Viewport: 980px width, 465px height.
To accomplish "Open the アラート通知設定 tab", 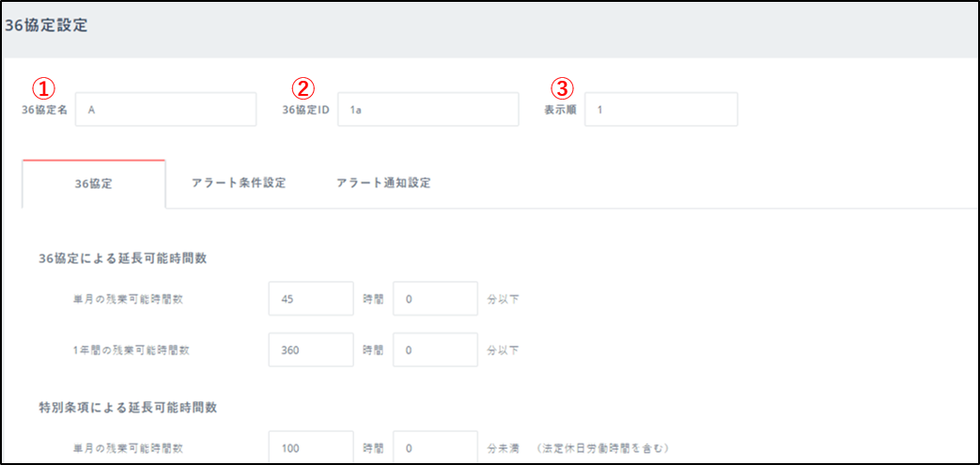I will click(383, 183).
